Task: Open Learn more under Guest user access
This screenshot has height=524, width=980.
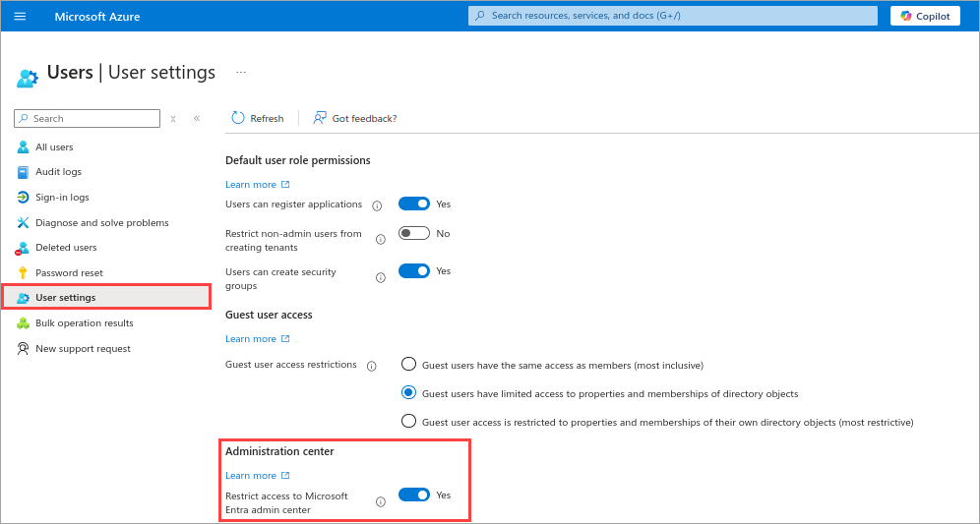Action: click(258, 338)
